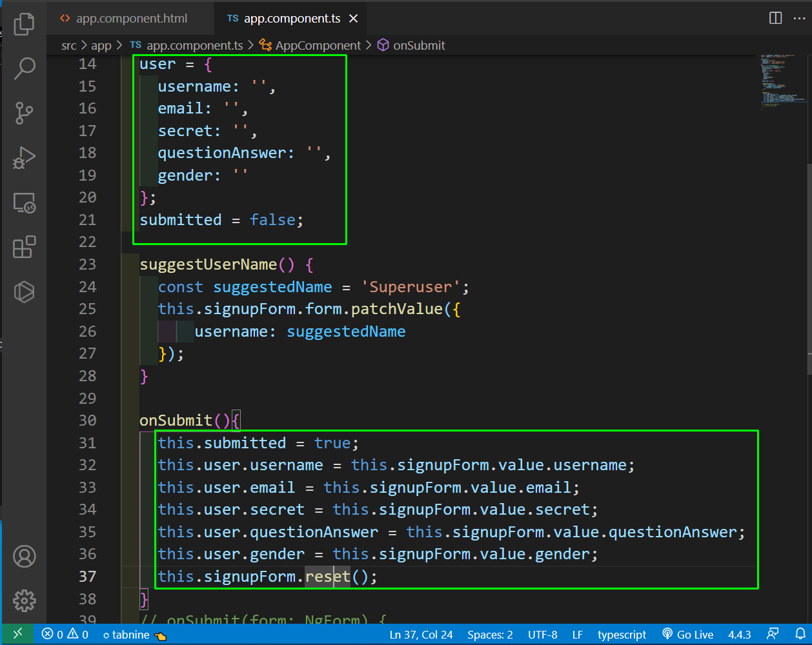The width and height of the screenshot is (812, 645).
Task: Click line number 23 in gutter
Action: click(x=87, y=264)
